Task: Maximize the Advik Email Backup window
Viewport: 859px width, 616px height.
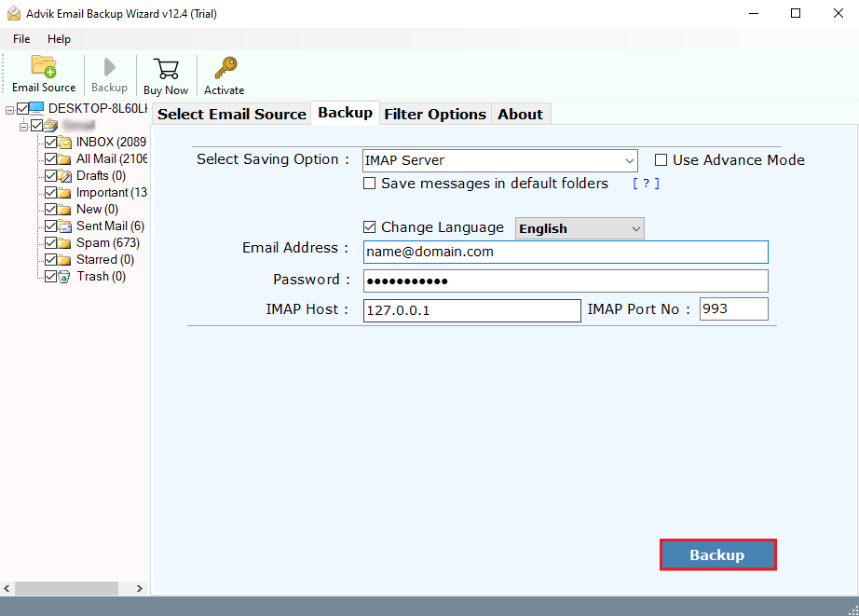Action: pyautogui.click(x=796, y=13)
